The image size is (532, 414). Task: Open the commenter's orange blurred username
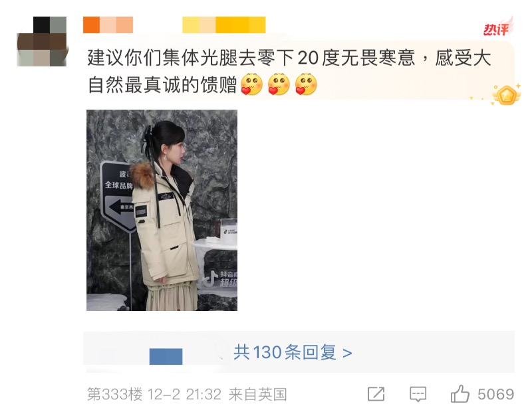[x=108, y=25]
